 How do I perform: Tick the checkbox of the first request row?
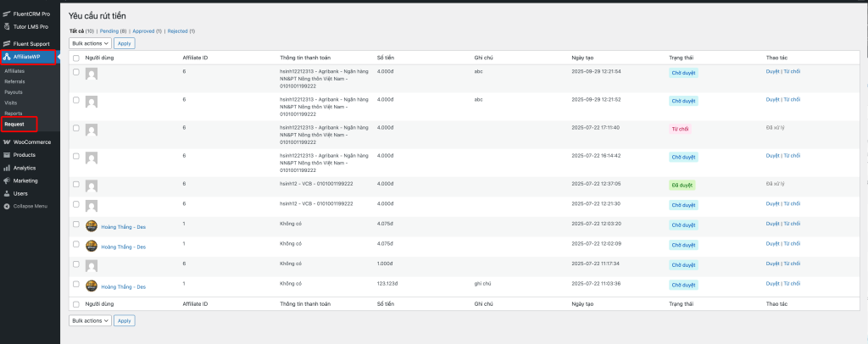pyautogui.click(x=76, y=72)
